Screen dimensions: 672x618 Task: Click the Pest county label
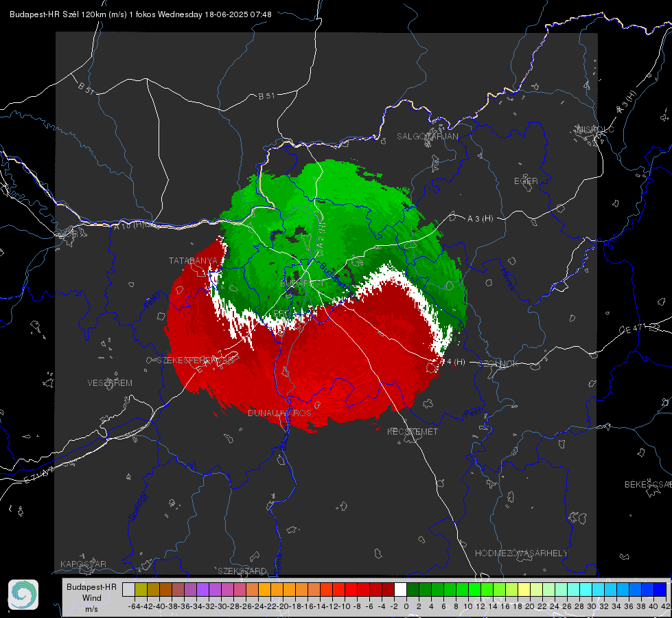[x=472, y=413]
